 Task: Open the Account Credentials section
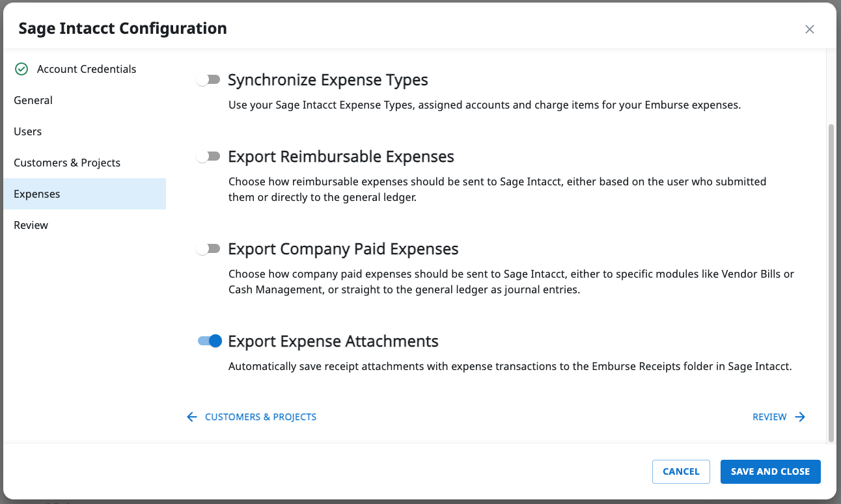pos(87,69)
